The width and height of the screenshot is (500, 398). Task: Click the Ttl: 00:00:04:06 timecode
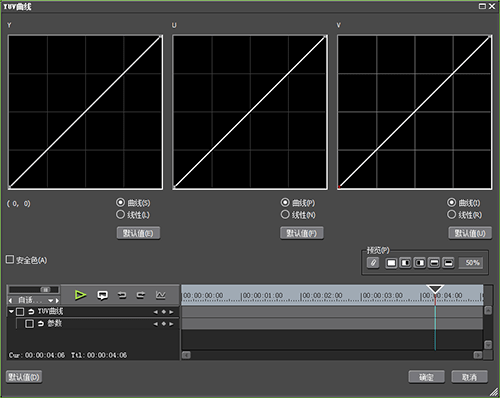[99, 355]
